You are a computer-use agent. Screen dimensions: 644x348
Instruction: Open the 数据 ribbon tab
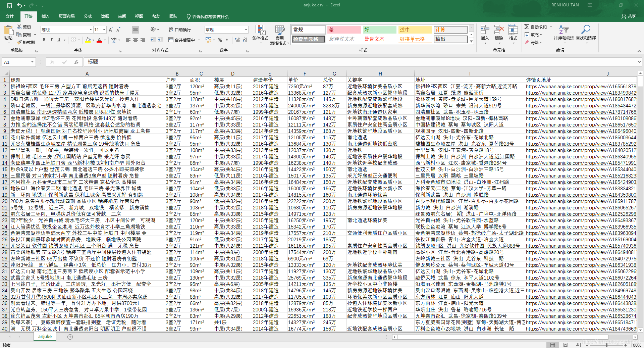click(105, 16)
